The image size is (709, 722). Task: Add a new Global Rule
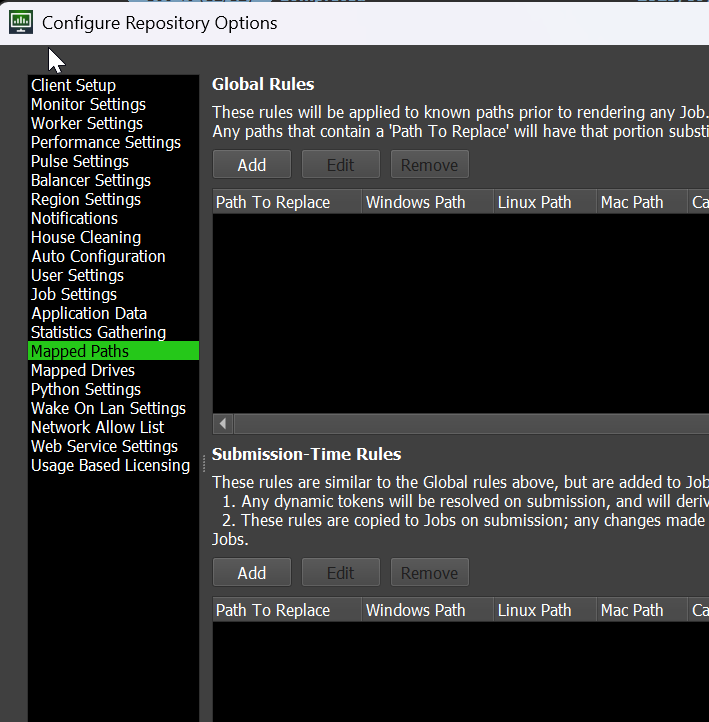pos(252,165)
